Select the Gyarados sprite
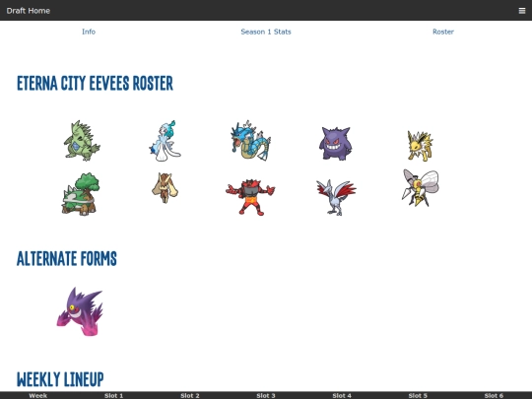 (251, 141)
